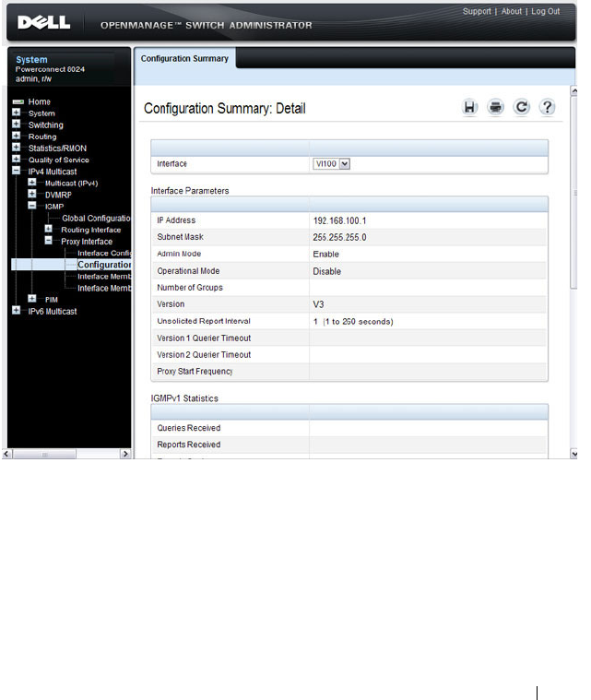Expand the PIM tree node
The height and width of the screenshot is (700, 591).
[x=32, y=299]
